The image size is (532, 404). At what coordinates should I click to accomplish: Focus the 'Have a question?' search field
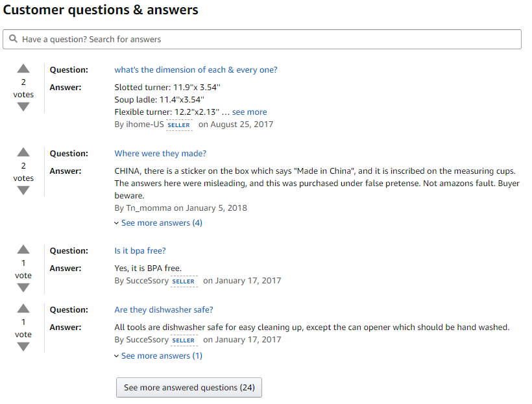pyautogui.click(x=262, y=40)
